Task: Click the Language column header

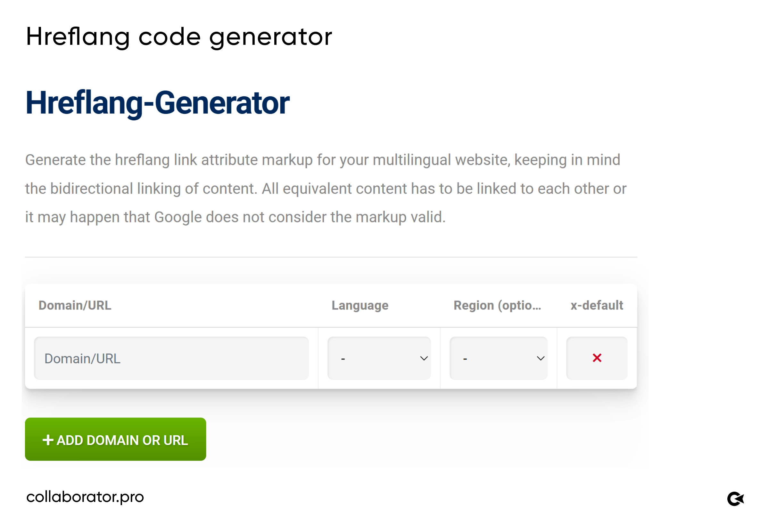Action: point(360,305)
